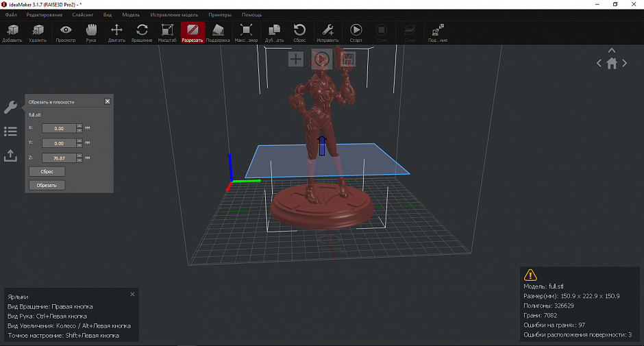The height and width of the screenshot is (346, 644).
Task: Rotate view right with right chevron
Action: coord(625,63)
